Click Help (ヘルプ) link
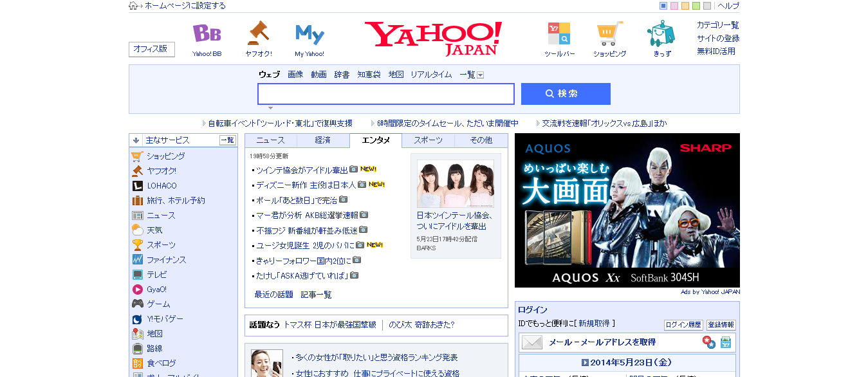The width and height of the screenshot is (868, 377). pos(728,6)
